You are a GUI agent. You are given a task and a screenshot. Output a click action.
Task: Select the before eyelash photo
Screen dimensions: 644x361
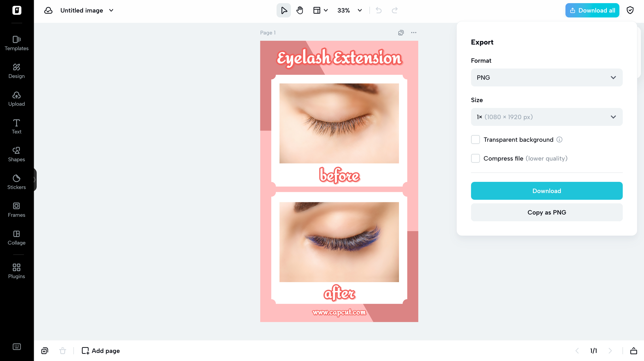339,123
